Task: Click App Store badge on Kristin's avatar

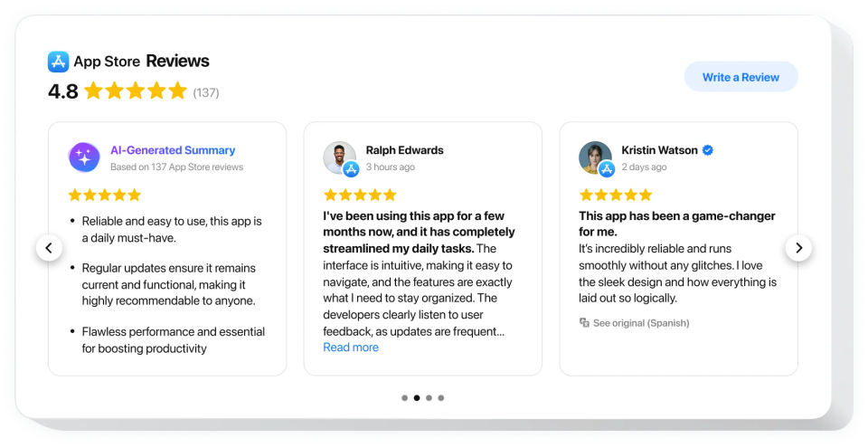Action: pos(607,169)
